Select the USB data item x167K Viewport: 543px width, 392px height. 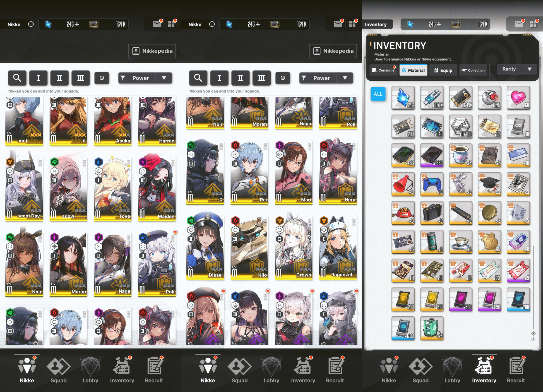pyautogui.click(x=432, y=97)
